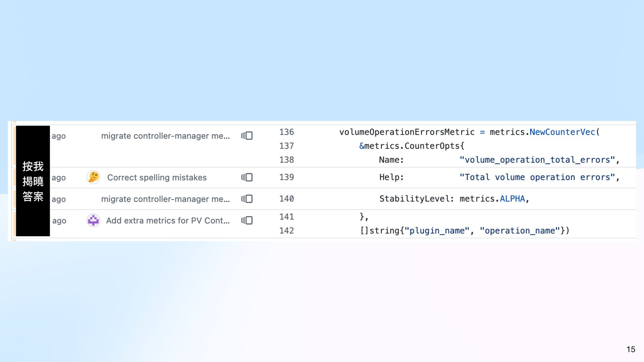Viewport: 644px width, 362px height.
Task: Open the Correct spelling mistakes commit
Action: coord(157,177)
